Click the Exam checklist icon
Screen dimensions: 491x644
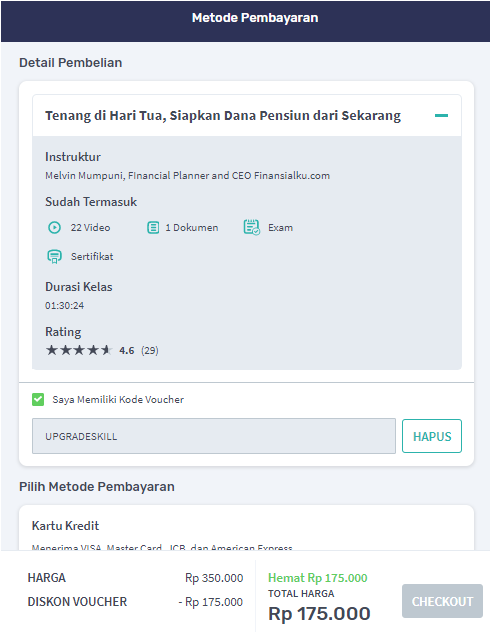(251, 227)
